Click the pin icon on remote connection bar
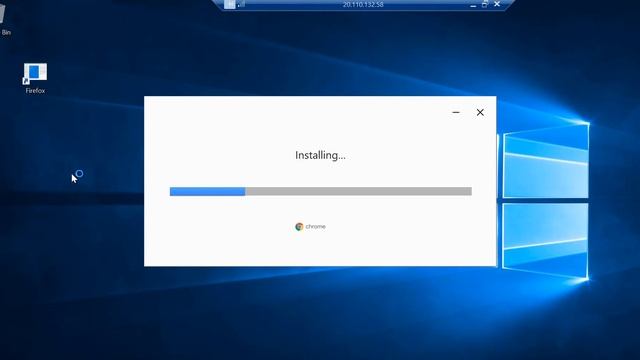 point(229,4)
